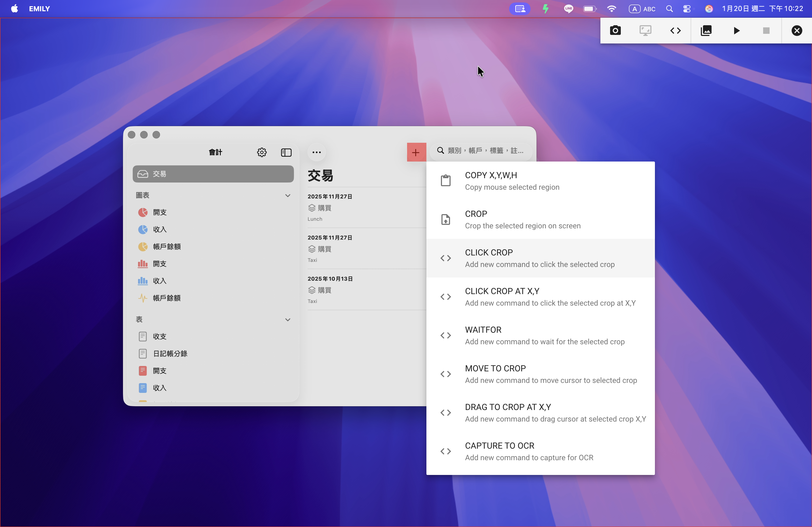Open the 開支 pie chart item
The width and height of the screenshot is (812, 527).
click(159, 212)
